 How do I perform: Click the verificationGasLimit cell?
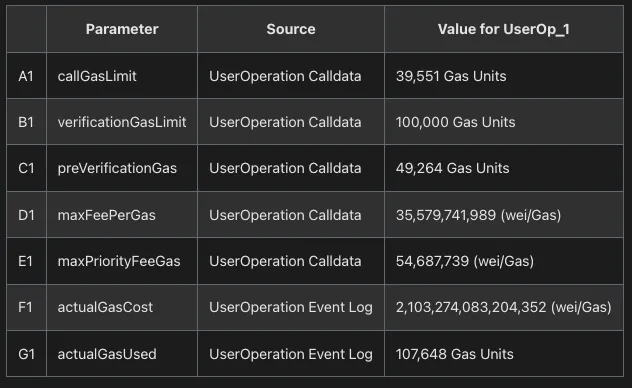coord(122,122)
